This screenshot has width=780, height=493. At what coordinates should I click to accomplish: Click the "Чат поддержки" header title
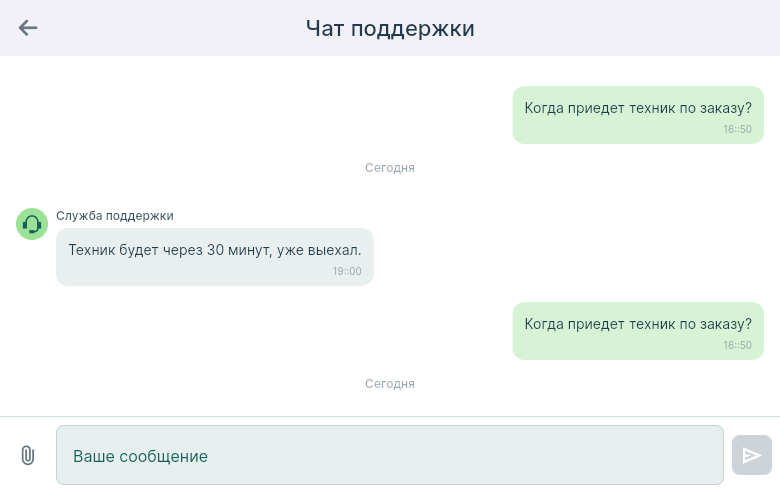click(x=390, y=28)
